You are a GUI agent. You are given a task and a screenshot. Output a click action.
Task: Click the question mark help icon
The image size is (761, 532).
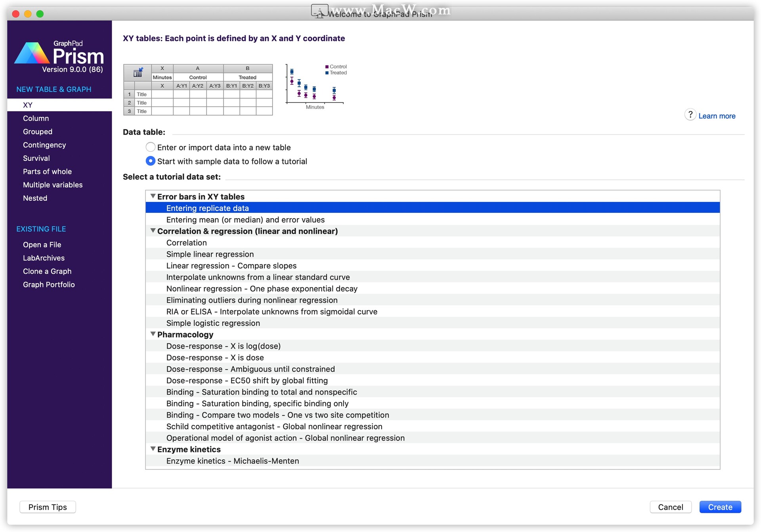[x=690, y=115]
